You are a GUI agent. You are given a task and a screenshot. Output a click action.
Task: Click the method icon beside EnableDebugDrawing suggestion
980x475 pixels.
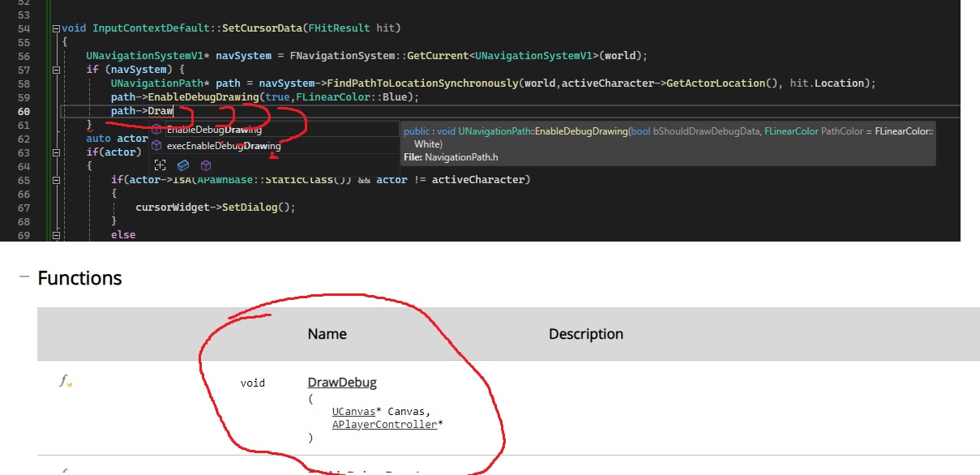click(x=156, y=130)
